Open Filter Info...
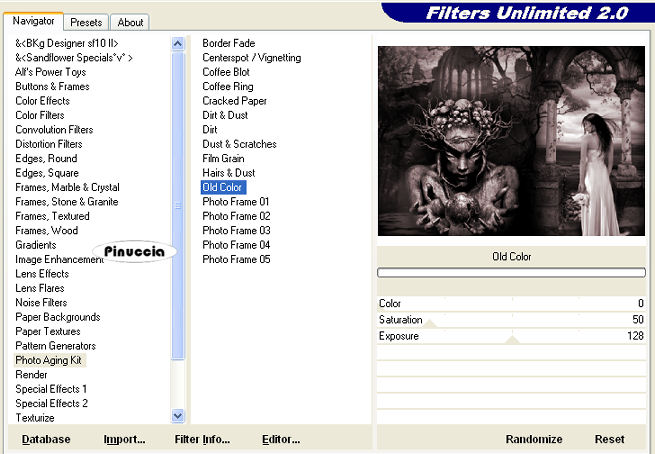 tap(202, 439)
